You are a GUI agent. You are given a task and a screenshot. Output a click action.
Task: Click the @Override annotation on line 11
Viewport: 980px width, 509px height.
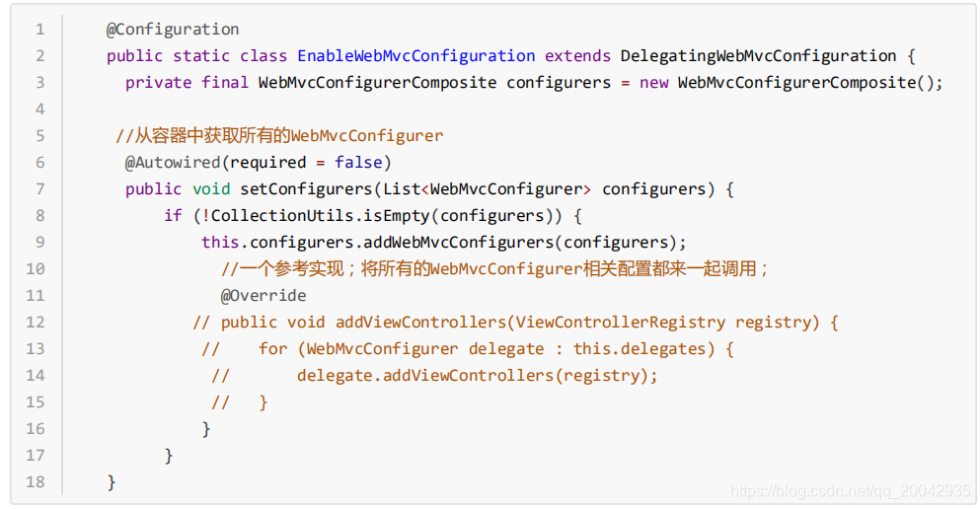tap(264, 295)
